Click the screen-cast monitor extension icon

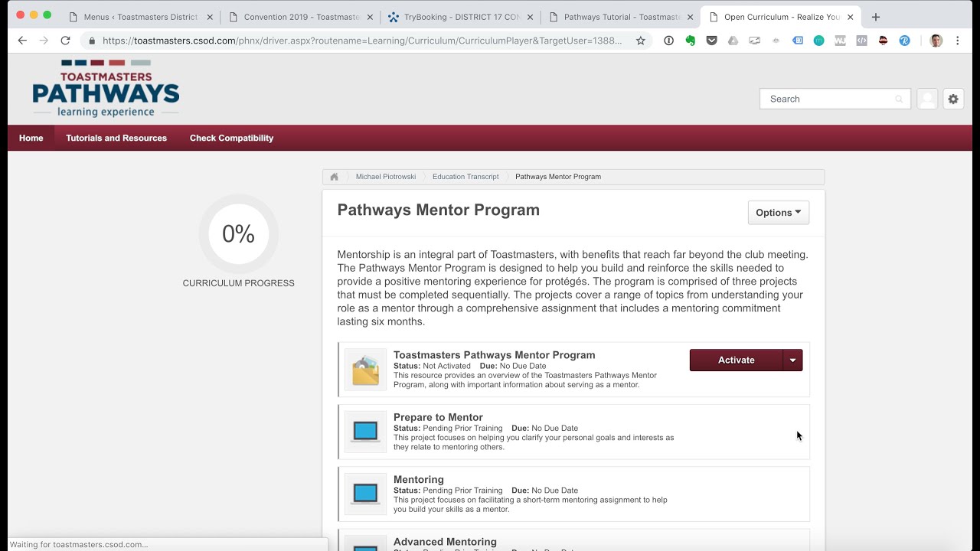pos(755,41)
